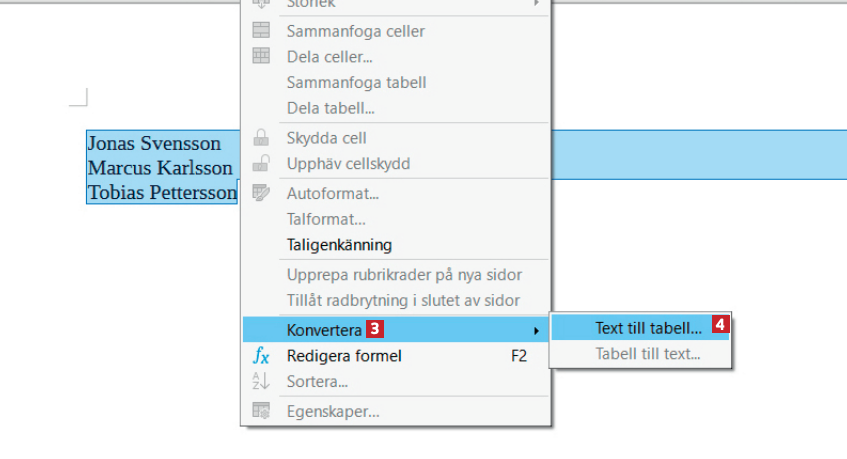Click the Egenskaper table properties icon
This screenshot has width=847, height=459.
pyautogui.click(x=261, y=411)
